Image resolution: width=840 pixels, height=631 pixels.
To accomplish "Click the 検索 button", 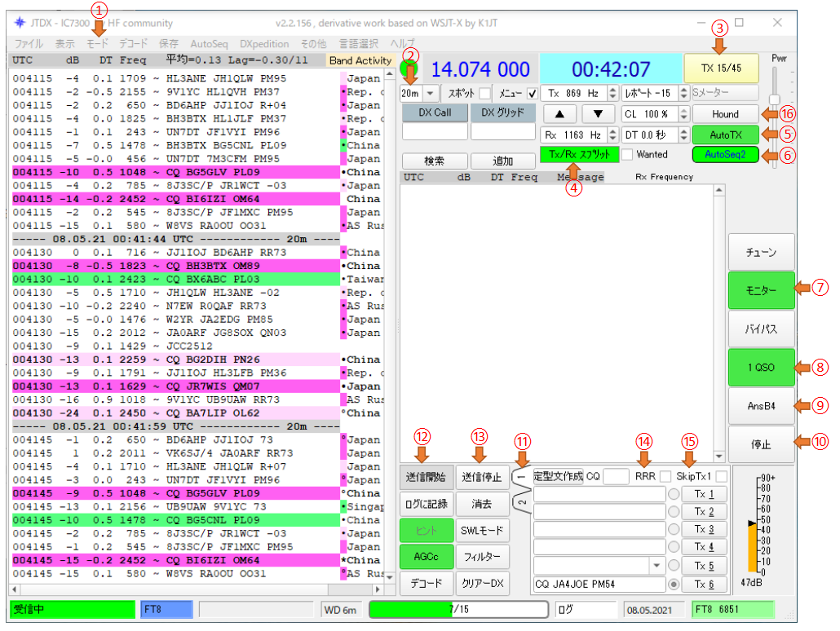I will pos(435,161).
